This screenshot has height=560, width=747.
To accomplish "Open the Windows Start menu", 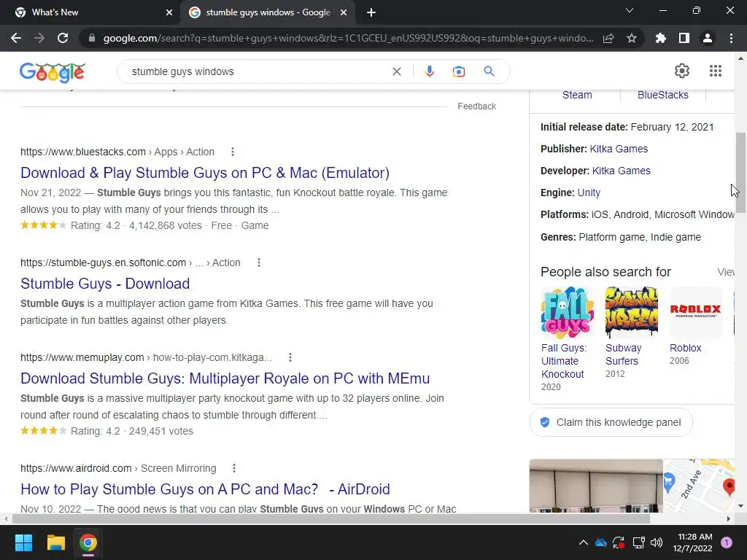I will coord(23,542).
